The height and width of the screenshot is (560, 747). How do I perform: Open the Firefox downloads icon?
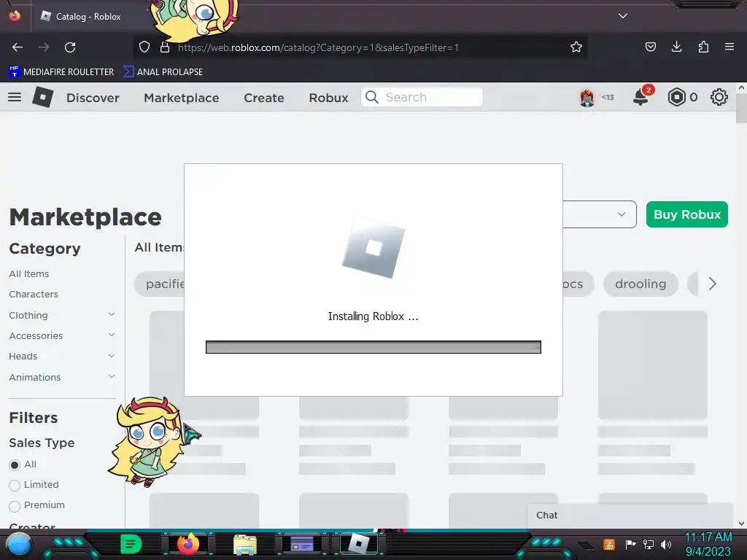coord(676,47)
